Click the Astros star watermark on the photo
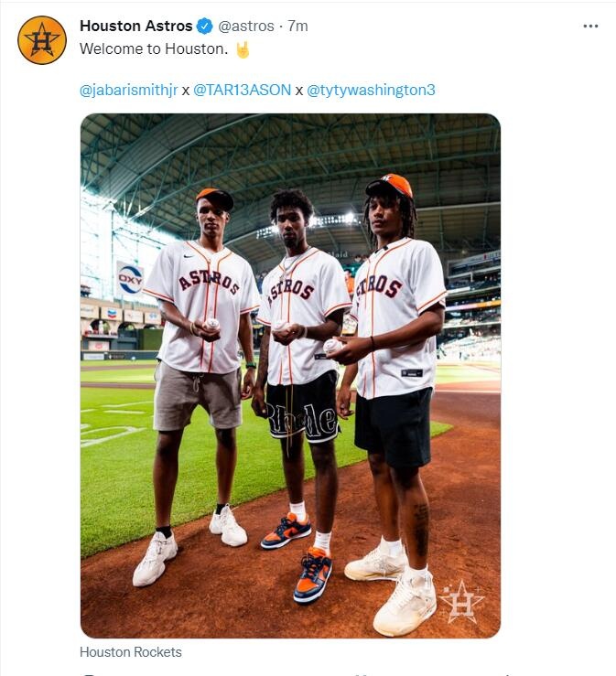 point(460,600)
